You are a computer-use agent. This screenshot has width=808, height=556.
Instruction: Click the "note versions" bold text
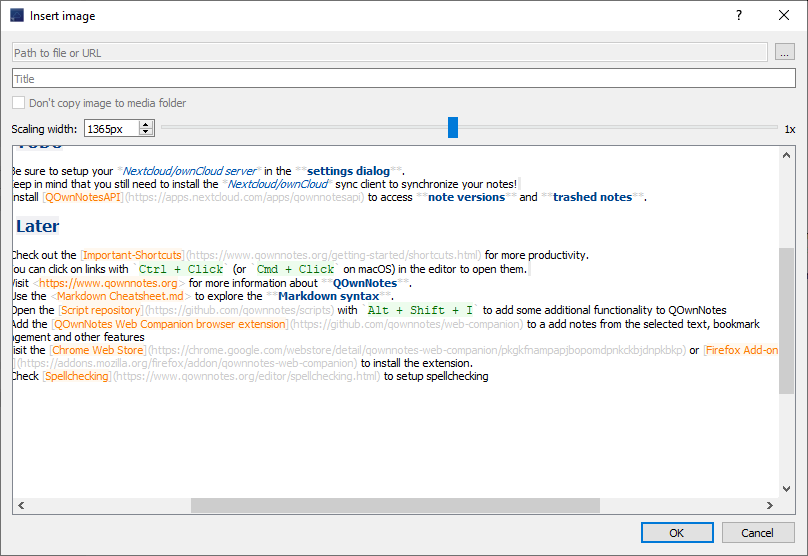(x=466, y=197)
